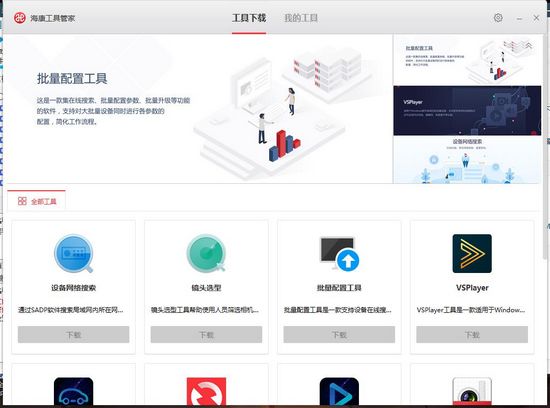Screen dimensions: 550x408
Task: Click the 批量配置工具 card title
Action: 339,288
